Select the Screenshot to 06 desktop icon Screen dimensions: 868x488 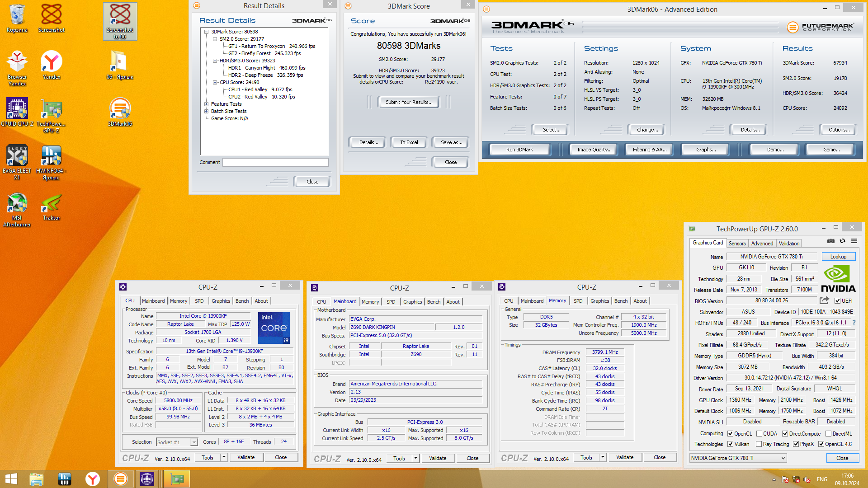click(x=120, y=22)
